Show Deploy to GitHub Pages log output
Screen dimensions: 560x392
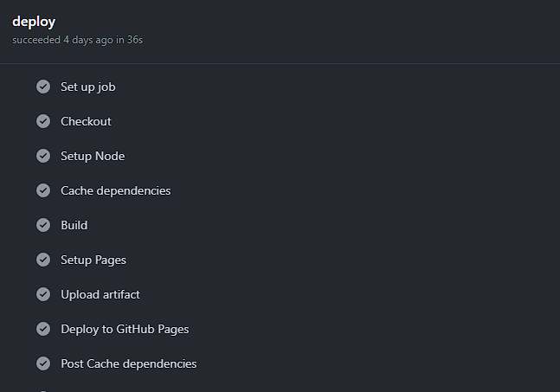coord(125,329)
